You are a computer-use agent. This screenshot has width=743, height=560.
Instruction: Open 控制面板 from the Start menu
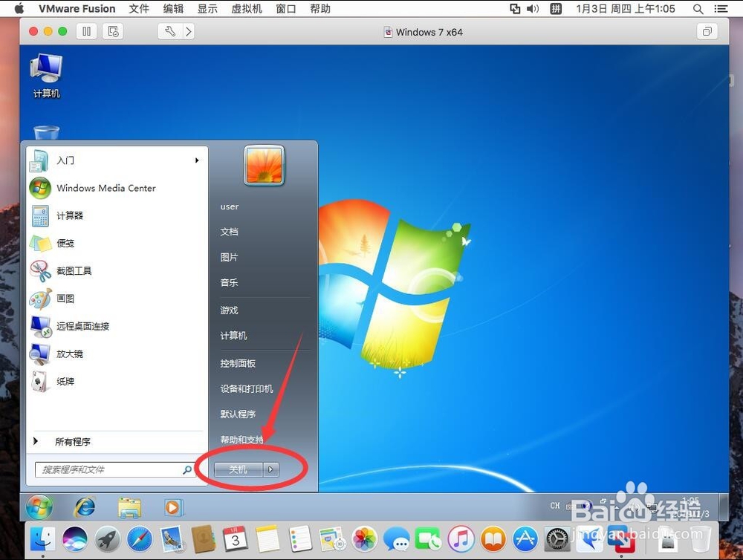point(238,363)
